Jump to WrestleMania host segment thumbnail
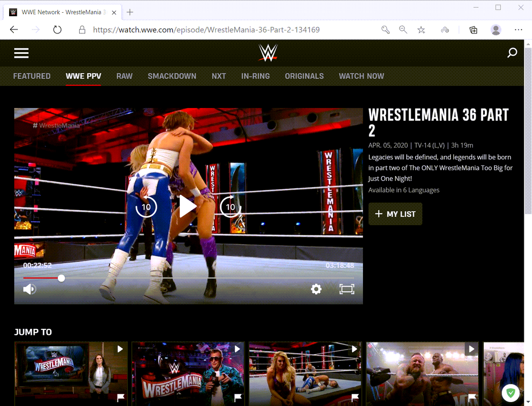 point(188,373)
